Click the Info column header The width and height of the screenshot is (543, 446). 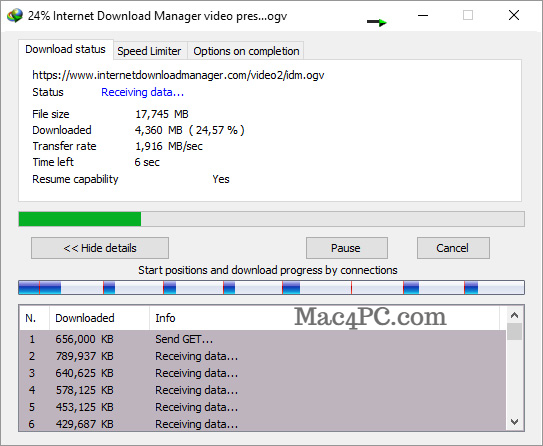(324, 318)
